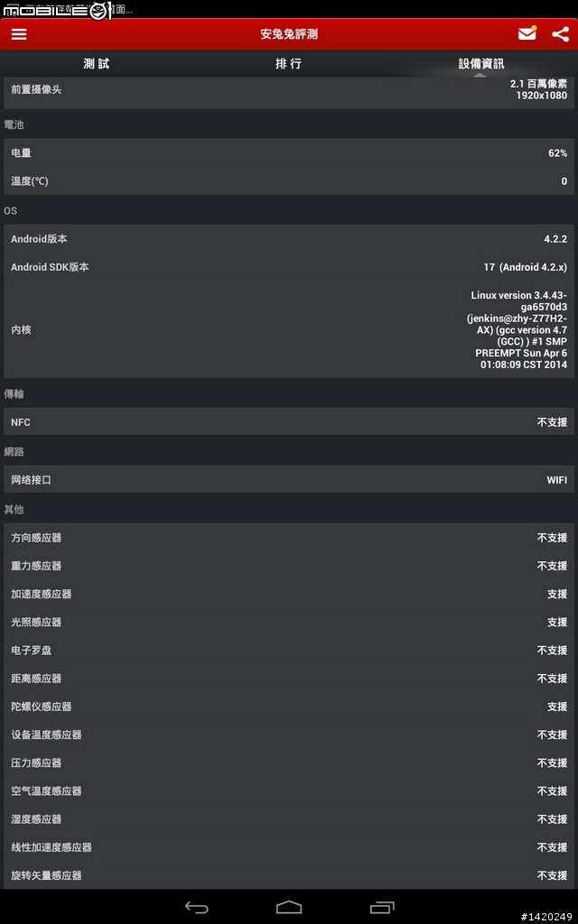Viewport: 578px width, 924px height.
Task: Select the NFC row
Action: coord(289,422)
